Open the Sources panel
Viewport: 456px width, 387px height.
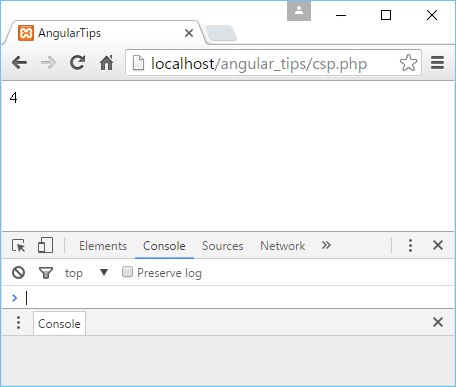click(x=222, y=246)
